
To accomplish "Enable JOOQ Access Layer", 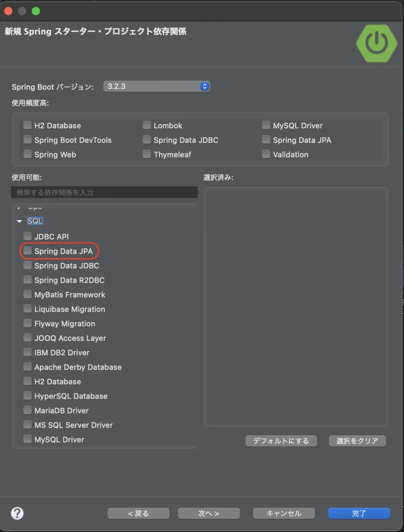I will coord(28,338).
